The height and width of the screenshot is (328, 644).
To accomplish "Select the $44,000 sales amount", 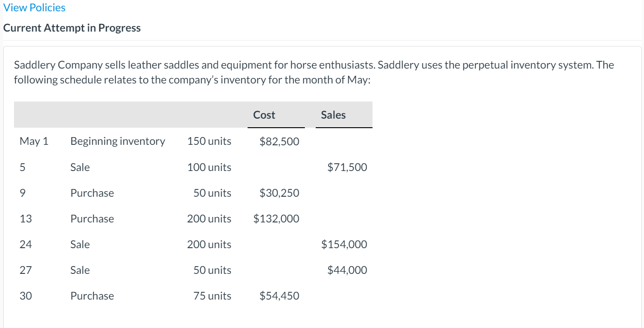I will 347,270.
